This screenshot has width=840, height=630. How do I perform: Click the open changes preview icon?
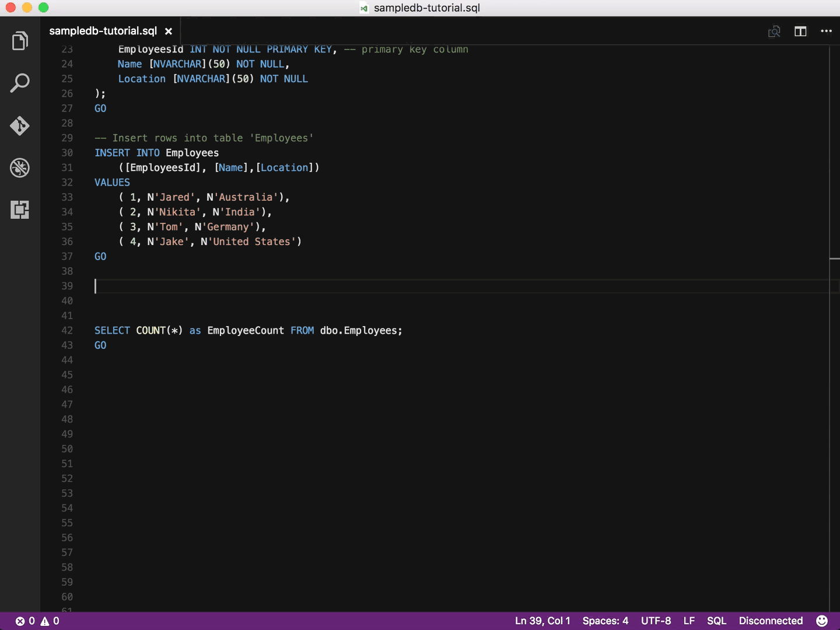click(774, 32)
